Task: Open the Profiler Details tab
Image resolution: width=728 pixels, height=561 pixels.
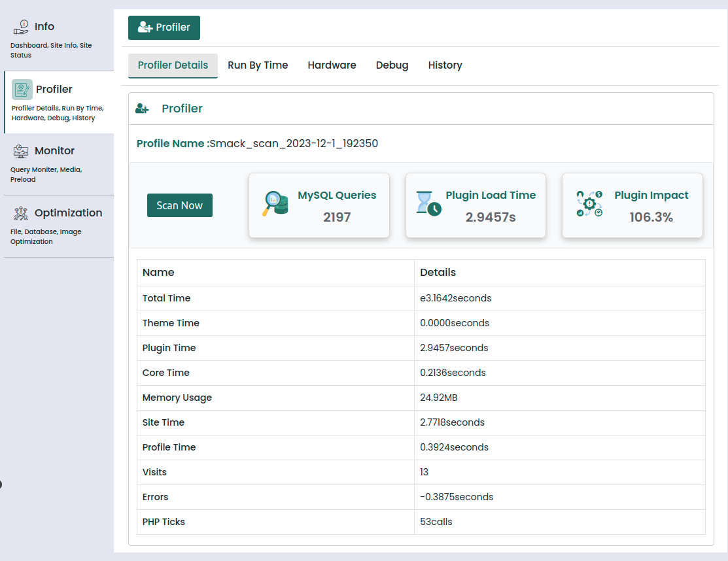Action: coord(173,65)
